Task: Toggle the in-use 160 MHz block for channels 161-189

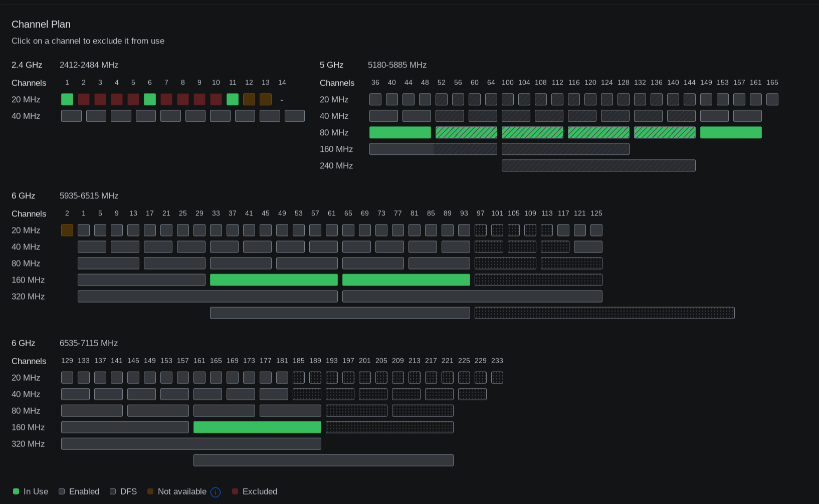Action: pos(257,427)
